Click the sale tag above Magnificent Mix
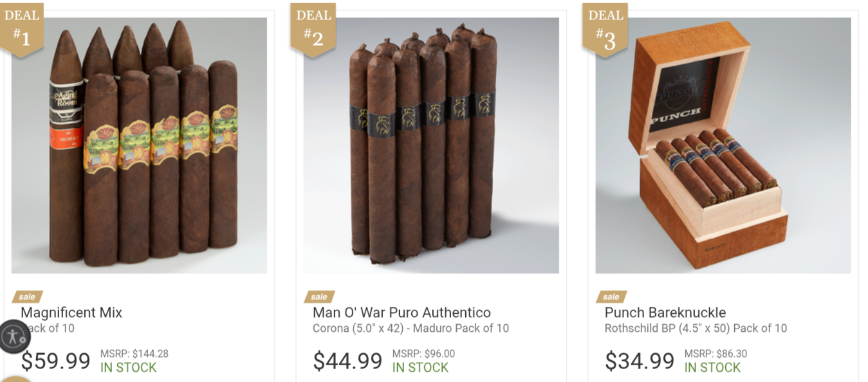The image size is (868, 382). [x=27, y=296]
